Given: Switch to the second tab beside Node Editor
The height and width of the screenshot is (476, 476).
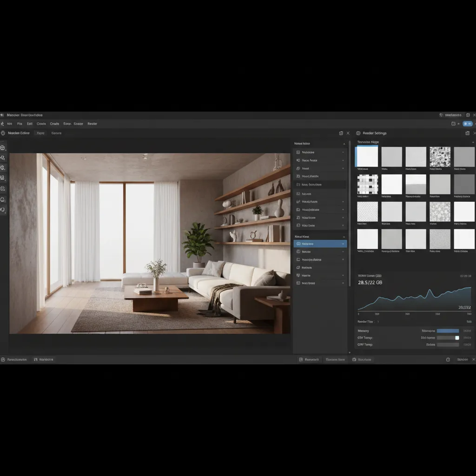Looking at the screenshot, I should click(40, 133).
